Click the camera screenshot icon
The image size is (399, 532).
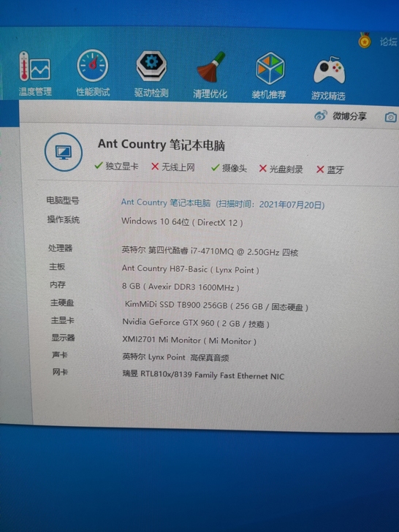tap(390, 118)
